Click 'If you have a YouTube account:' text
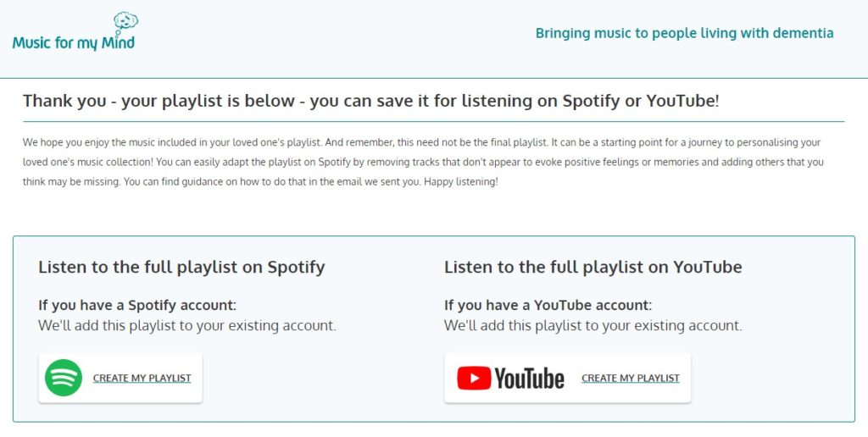 [548, 306]
